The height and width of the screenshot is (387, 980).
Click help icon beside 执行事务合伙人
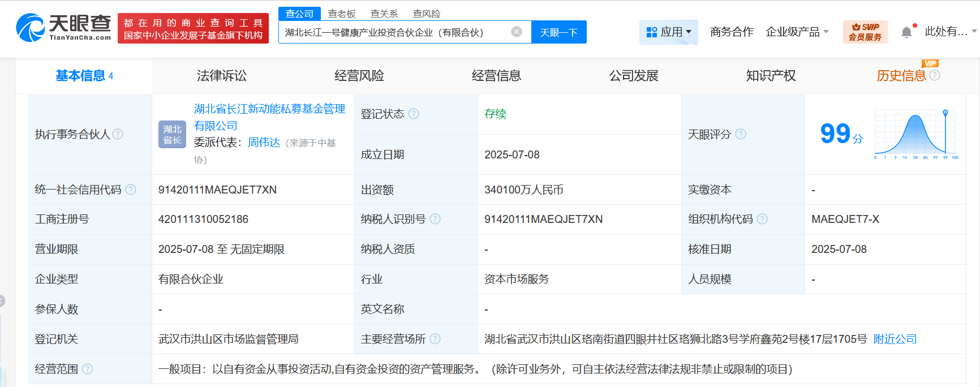(x=118, y=134)
